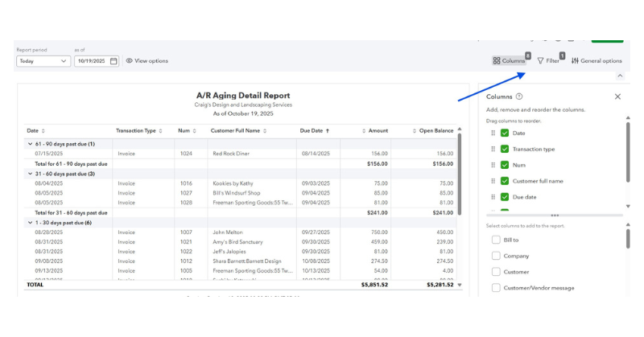Screen dimensions: 644x337
Task: Collapse the 31 - 60 days past due group
Action: (x=29, y=174)
